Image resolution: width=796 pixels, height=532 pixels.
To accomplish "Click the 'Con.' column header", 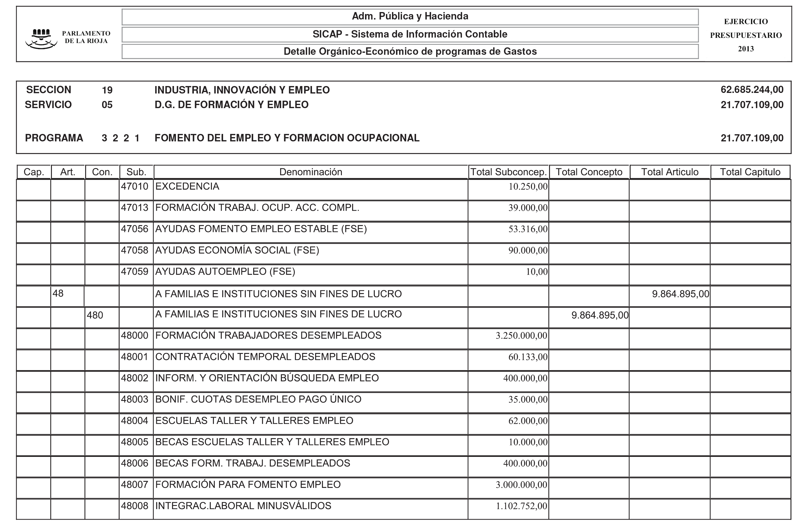I will coord(102,172).
